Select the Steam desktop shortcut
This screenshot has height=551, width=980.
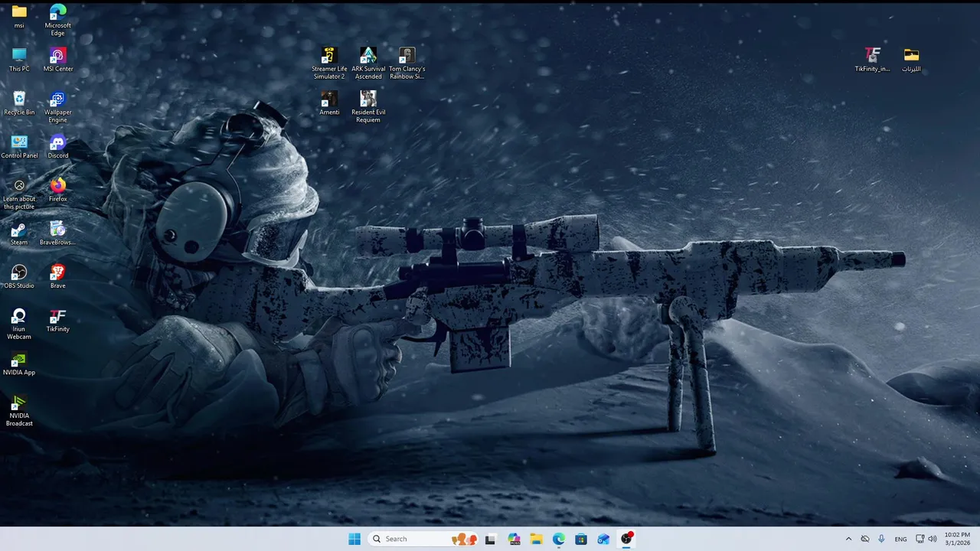(x=19, y=233)
